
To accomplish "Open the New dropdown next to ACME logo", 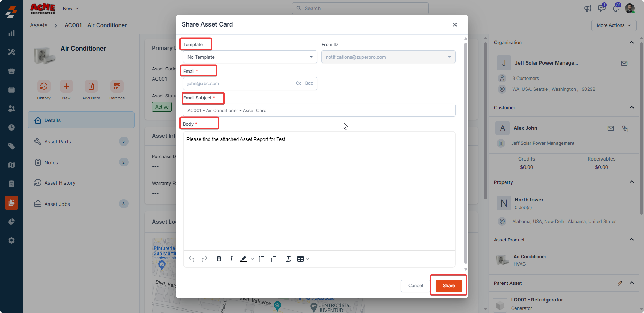I will coord(71,8).
